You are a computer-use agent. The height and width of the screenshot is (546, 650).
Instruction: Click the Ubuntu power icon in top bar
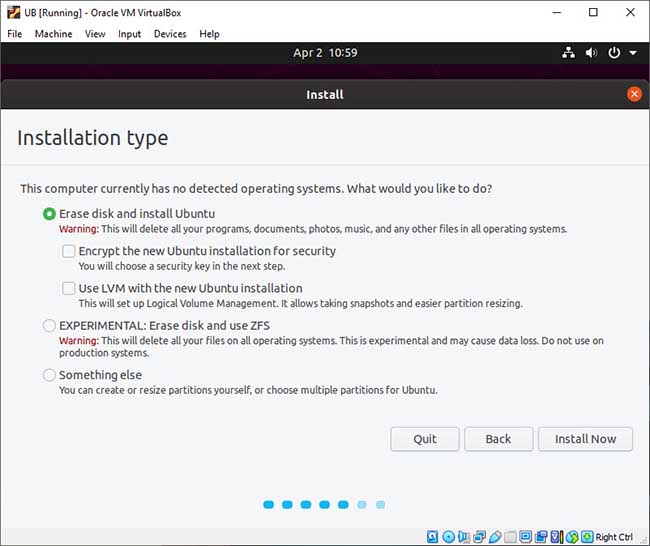(x=614, y=53)
